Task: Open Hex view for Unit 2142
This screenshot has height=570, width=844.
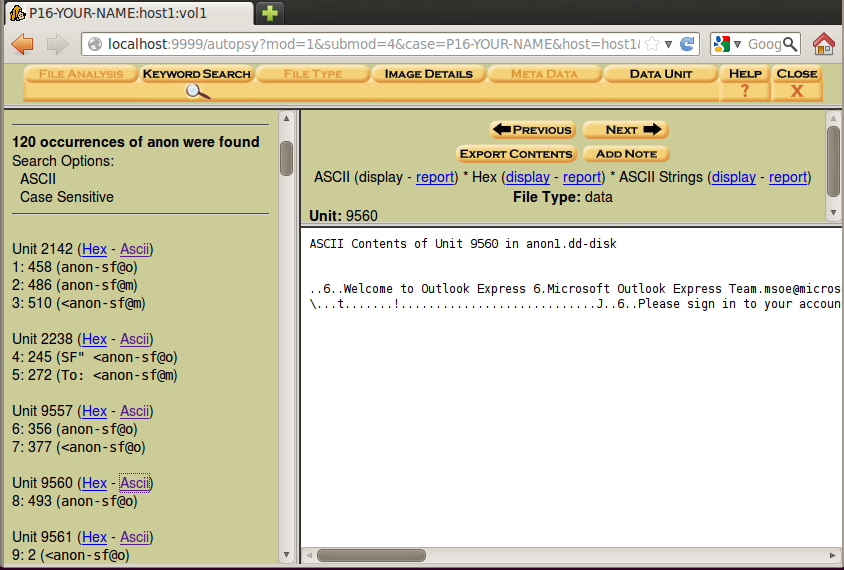Action: tap(94, 249)
